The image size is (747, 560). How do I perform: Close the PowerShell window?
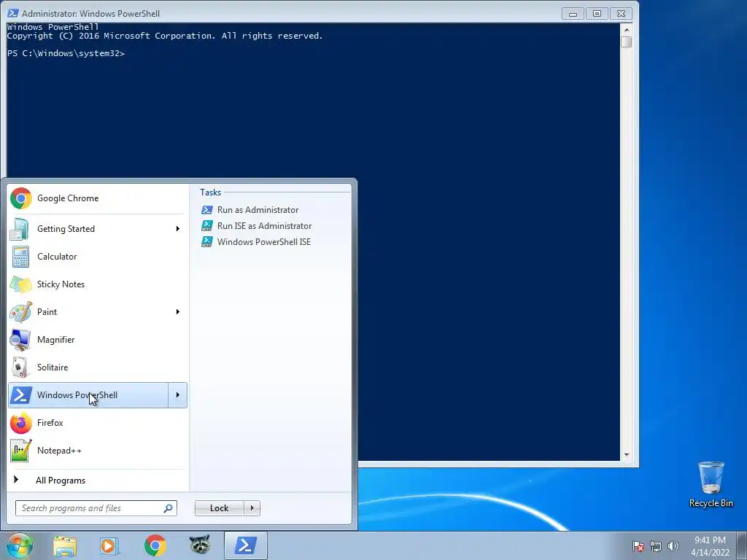point(621,14)
